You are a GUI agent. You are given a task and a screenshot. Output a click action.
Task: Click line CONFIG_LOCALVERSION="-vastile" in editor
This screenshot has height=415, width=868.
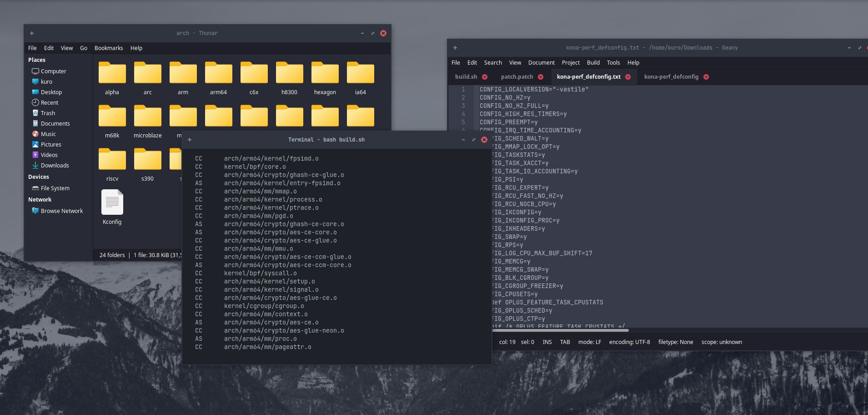(534, 89)
